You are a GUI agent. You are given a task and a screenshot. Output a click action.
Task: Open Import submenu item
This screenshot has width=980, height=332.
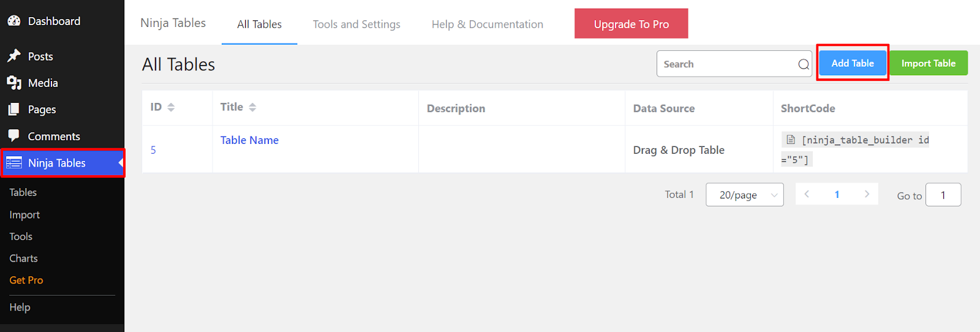point(24,215)
